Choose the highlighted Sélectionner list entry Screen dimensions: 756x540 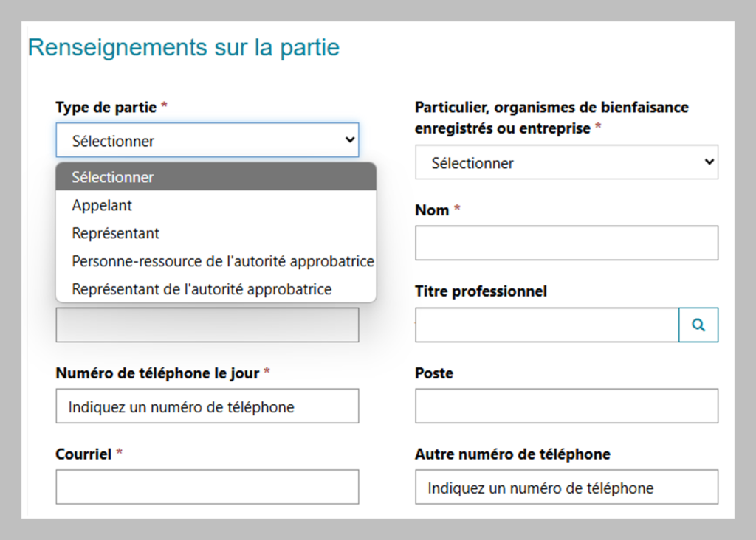(x=113, y=177)
